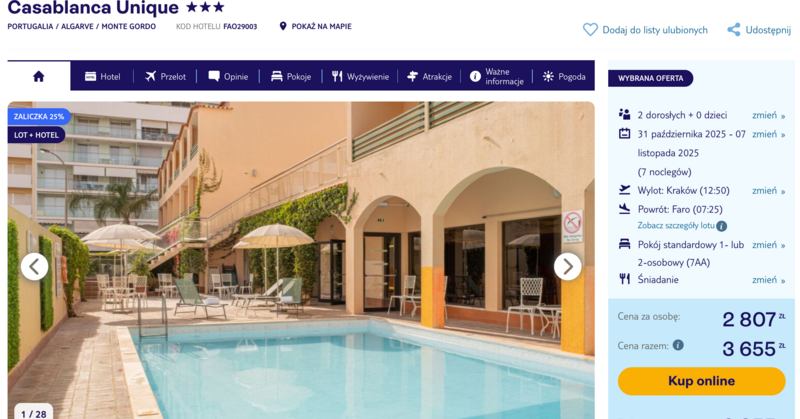
Task: Click the Kup online button
Action: [701, 381]
